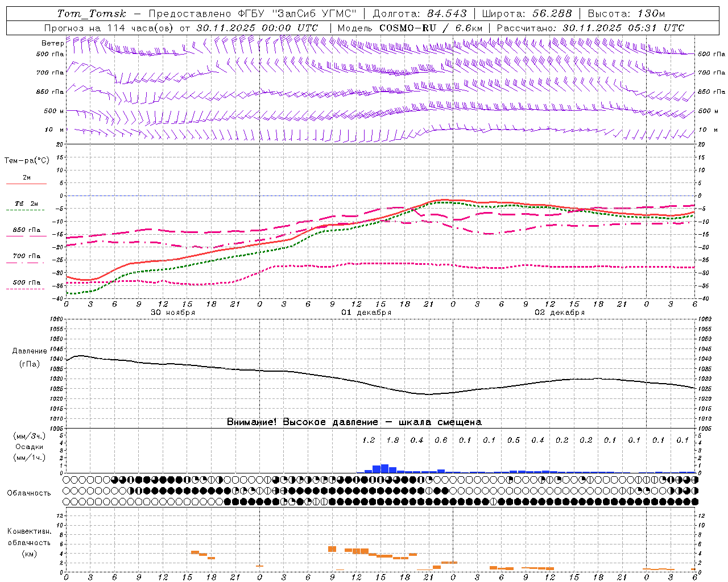Click the 1.8 precipitation amount value

coord(392,440)
